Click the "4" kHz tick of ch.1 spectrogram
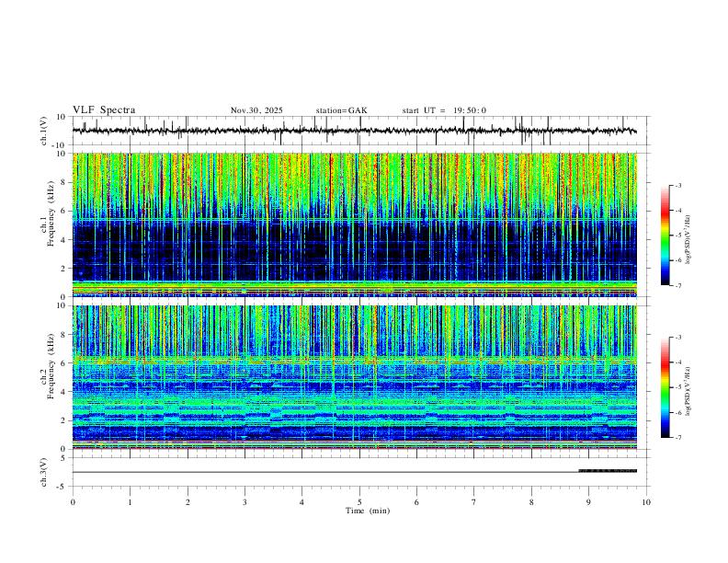The height and width of the screenshot is (563, 728). click(x=63, y=239)
